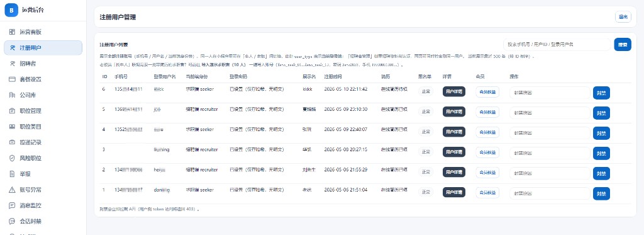The height and width of the screenshot is (235, 644).
Task: Navigate to 职位类目
Action: (x=43, y=127)
